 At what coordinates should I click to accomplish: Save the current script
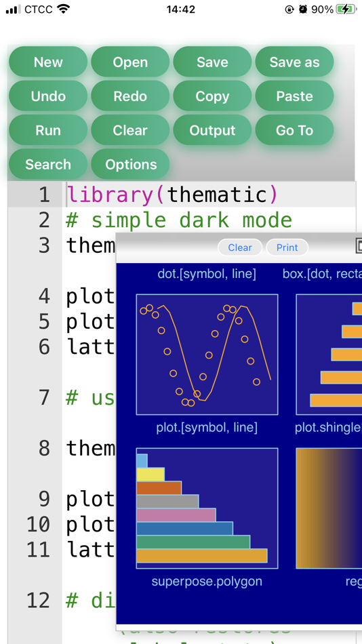click(212, 62)
